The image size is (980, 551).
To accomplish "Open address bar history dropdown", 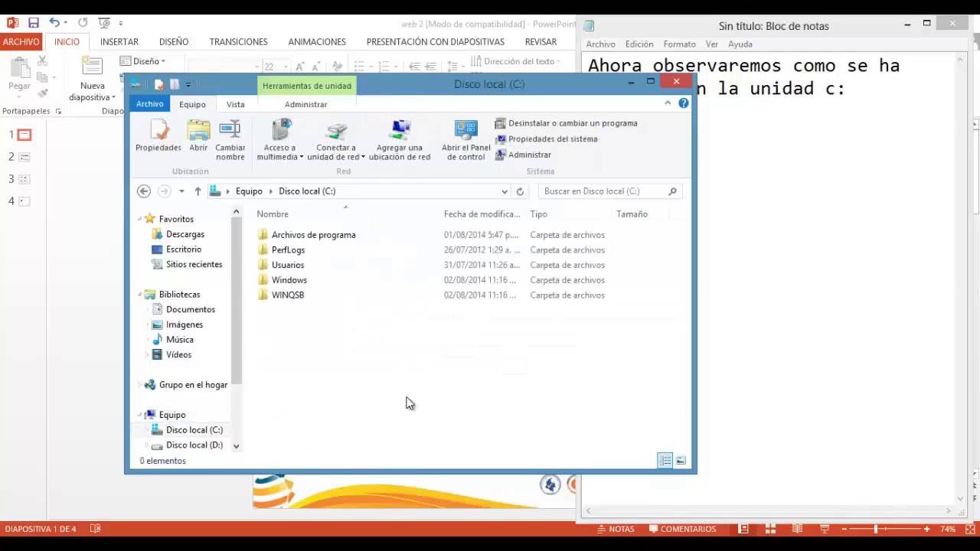I will 505,191.
